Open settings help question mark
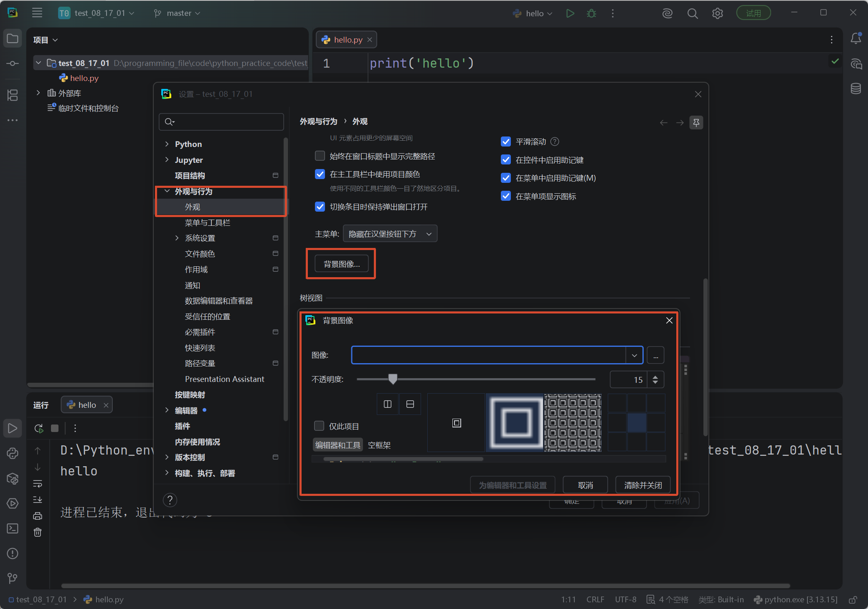Screen dimensions: 868x609 [x=170, y=500]
